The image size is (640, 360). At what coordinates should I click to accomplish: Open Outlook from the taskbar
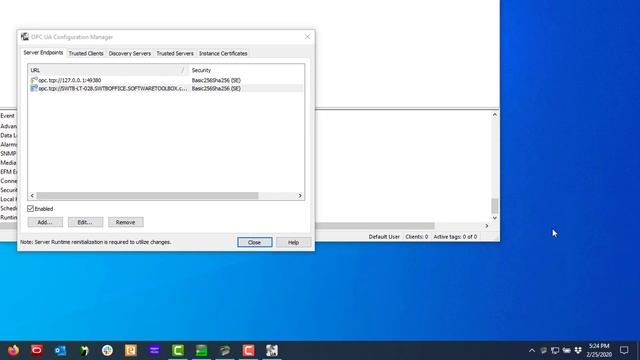click(x=60, y=350)
